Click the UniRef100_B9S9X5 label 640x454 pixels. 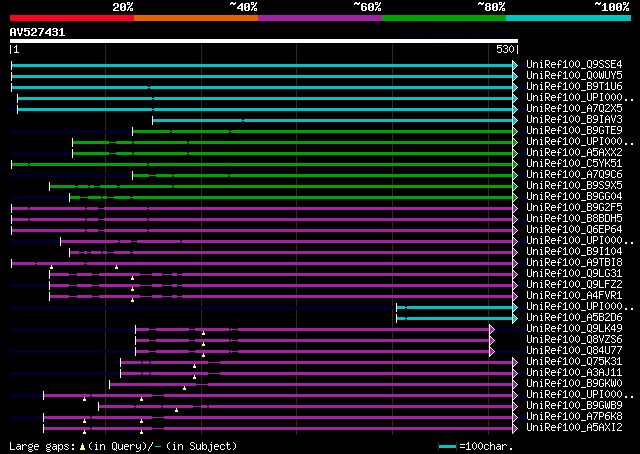tap(574, 186)
